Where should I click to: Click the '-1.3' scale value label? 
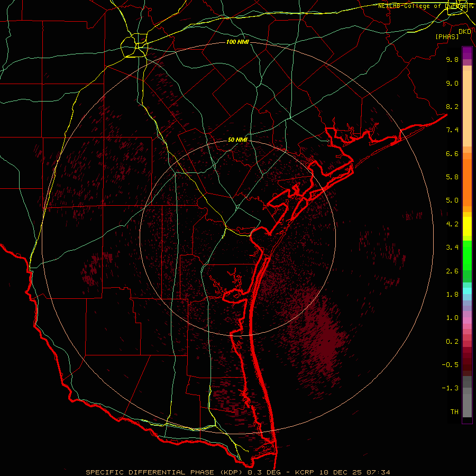pyautogui.click(x=450, y=388)
